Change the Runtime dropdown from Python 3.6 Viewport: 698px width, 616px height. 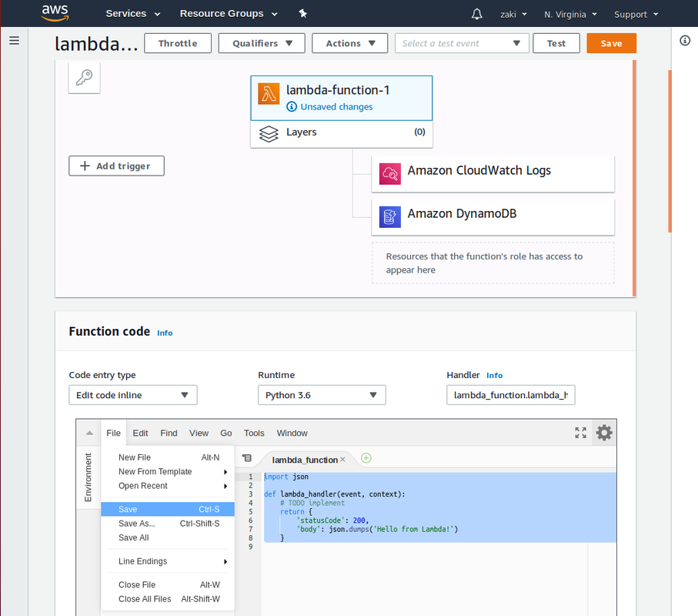(321, 394)
